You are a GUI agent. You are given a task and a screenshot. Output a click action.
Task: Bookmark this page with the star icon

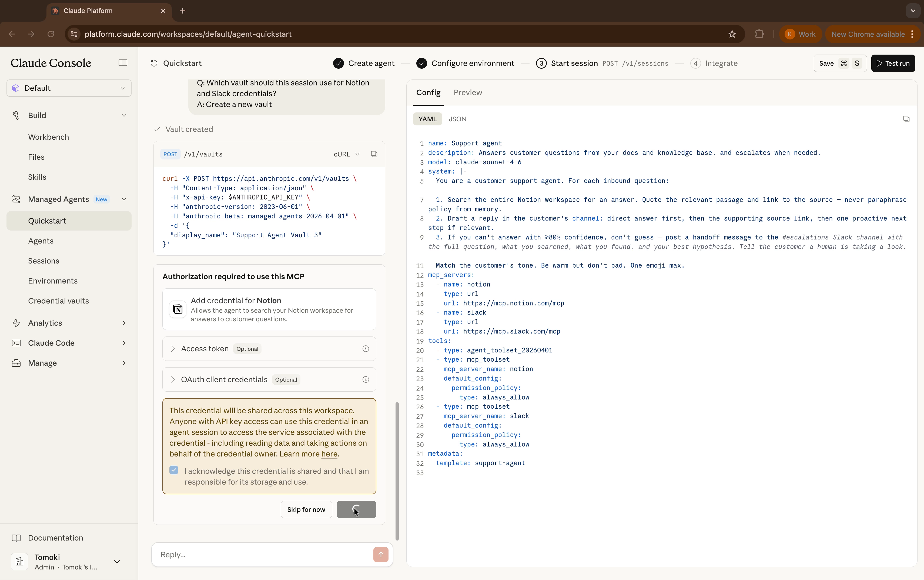tap(732, 34)
